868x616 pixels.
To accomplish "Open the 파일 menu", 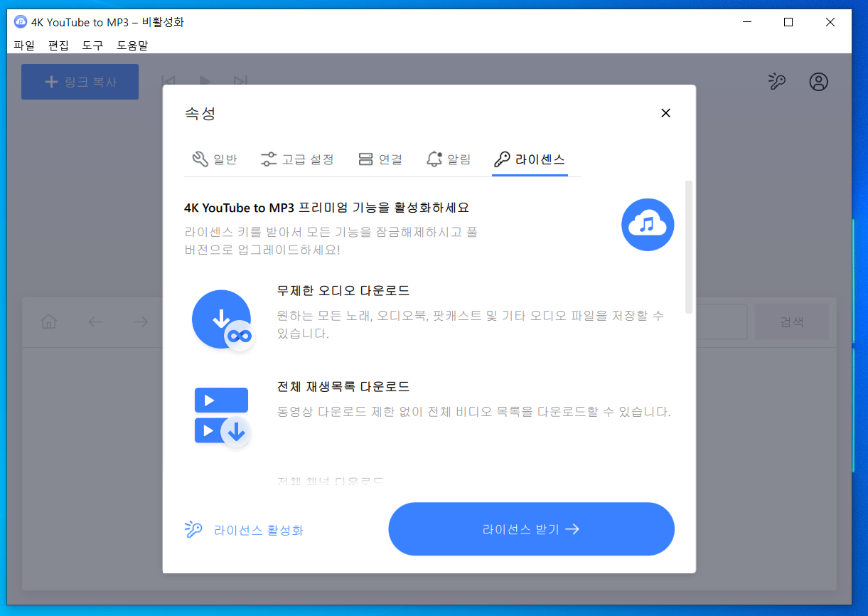I will [24, 45].
